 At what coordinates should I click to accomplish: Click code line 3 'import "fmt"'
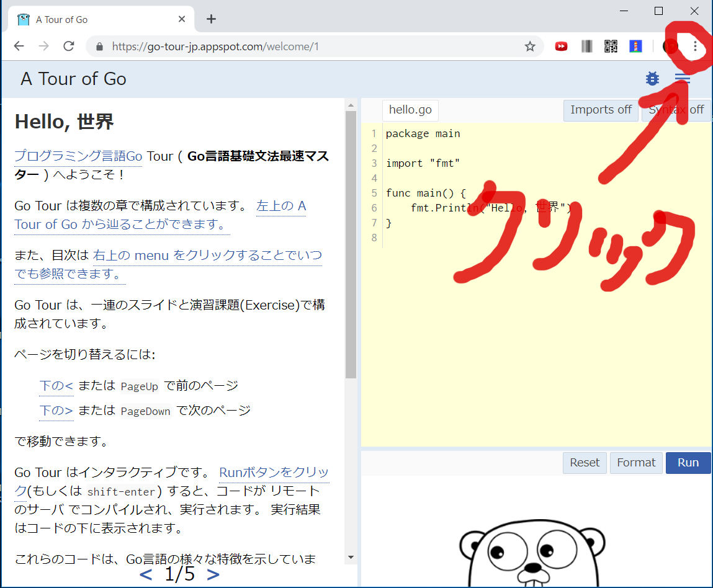click(x=423, y=163)
